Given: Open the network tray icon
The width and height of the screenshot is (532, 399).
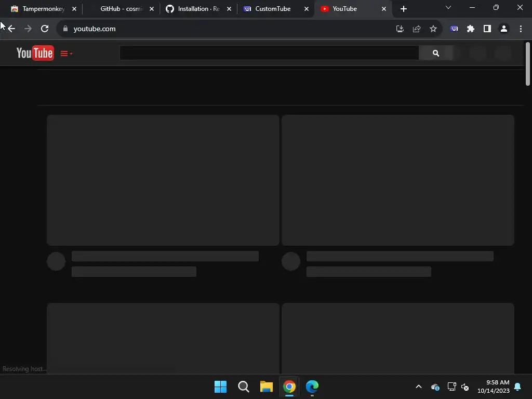Looking at the screenshot, I should tap(451, 387).
